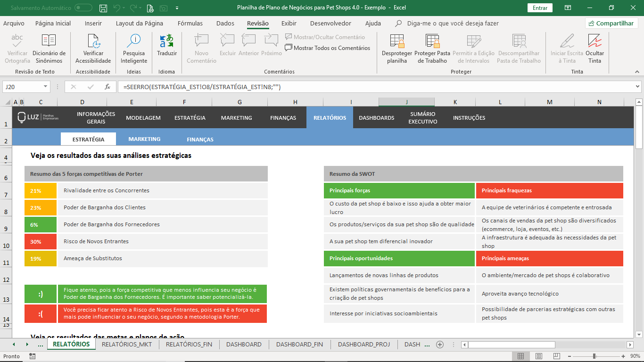Open the Fórmulas ribbon tab
This screenshot has width=644, height=362.
(x=190, y=24)
